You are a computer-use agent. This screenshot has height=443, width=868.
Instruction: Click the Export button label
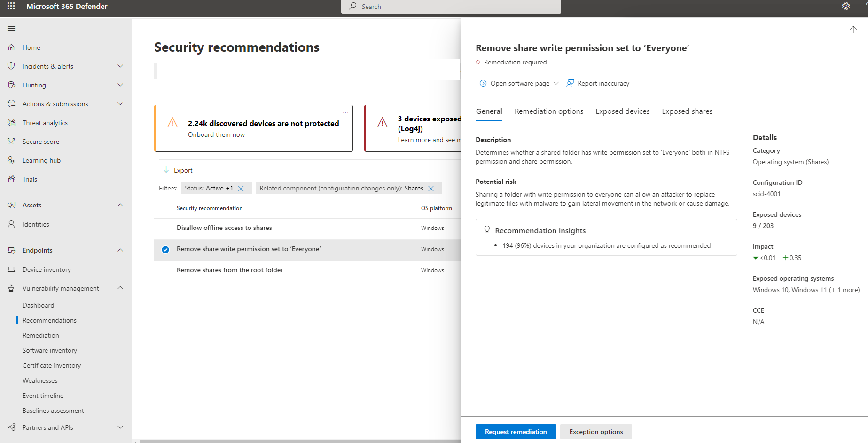point(183,170)
